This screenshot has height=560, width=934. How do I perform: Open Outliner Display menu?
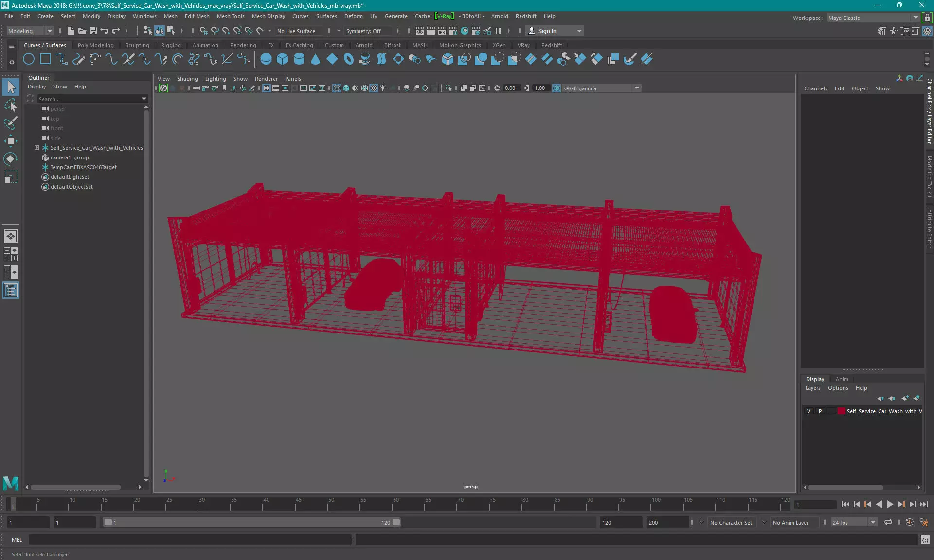tap(36, 87)
